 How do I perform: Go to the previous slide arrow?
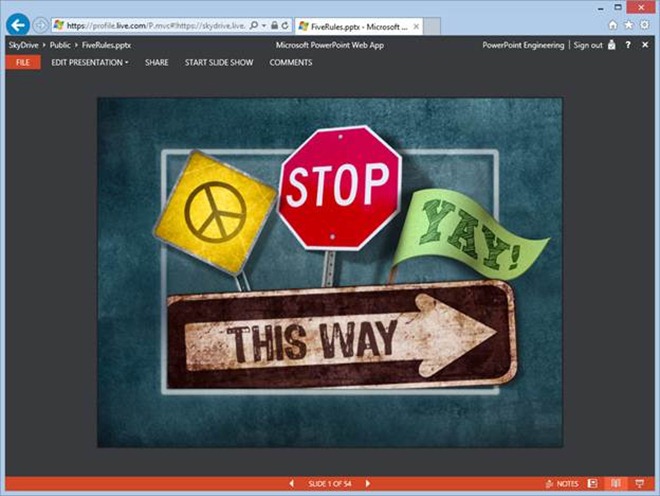point(291,484)
